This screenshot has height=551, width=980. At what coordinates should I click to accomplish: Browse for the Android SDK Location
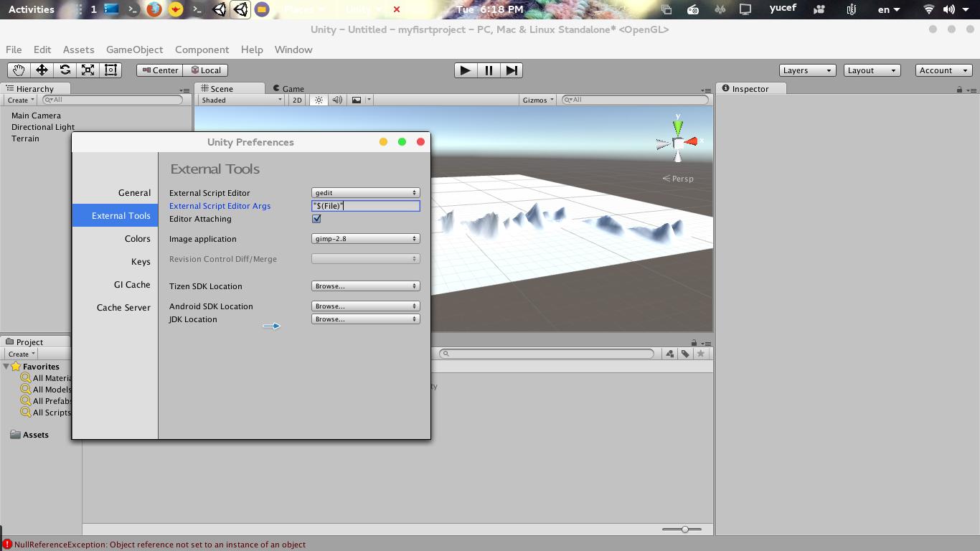point(365,306)
